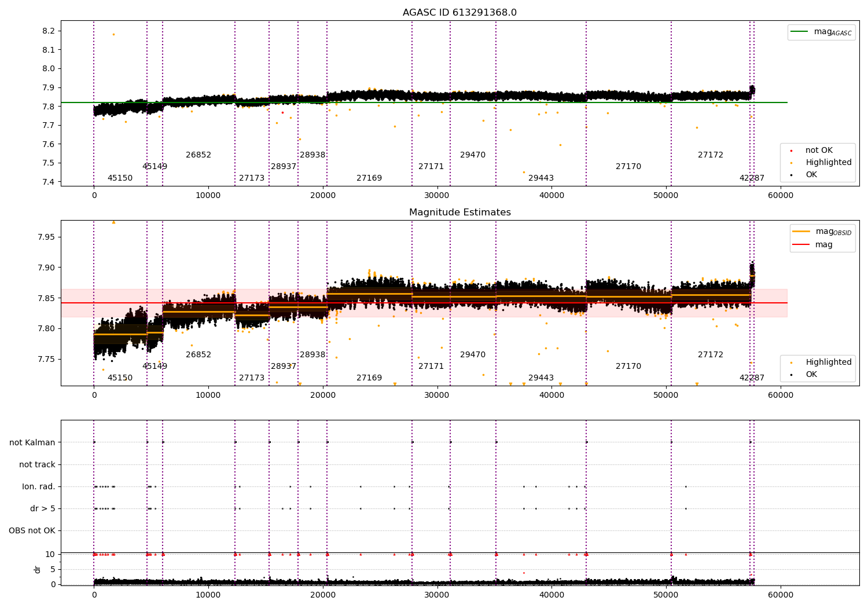Click 'Highlighted' legend entry in the middle panel
868x608 pixels.
click(820, 362)
